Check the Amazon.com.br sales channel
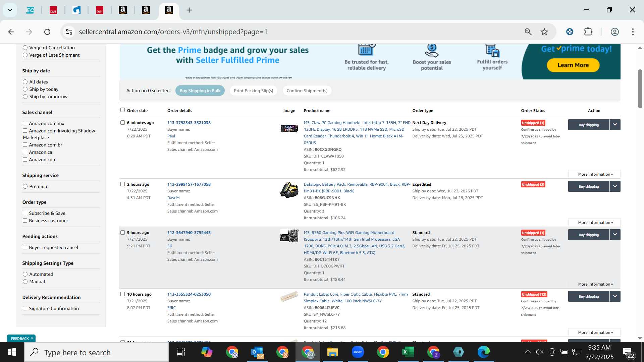644x362 pixels. [x=25, y=145]
